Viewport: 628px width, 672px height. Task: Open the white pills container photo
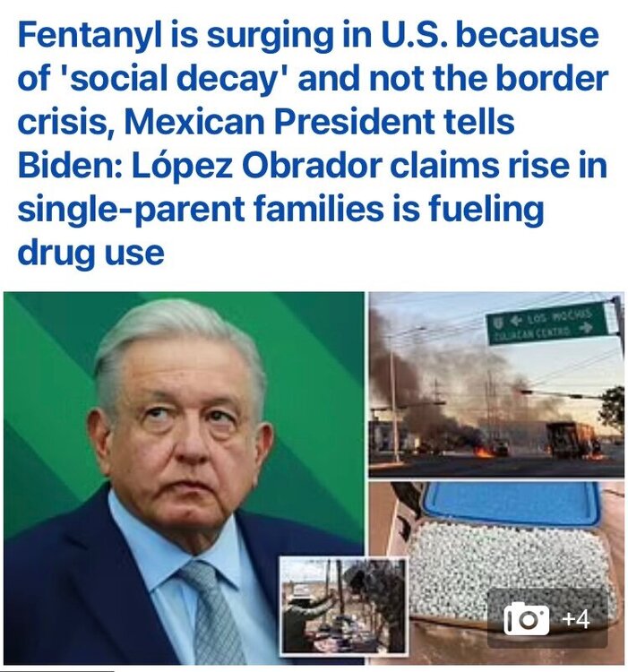pyautogui.click(x=496, y=573)
